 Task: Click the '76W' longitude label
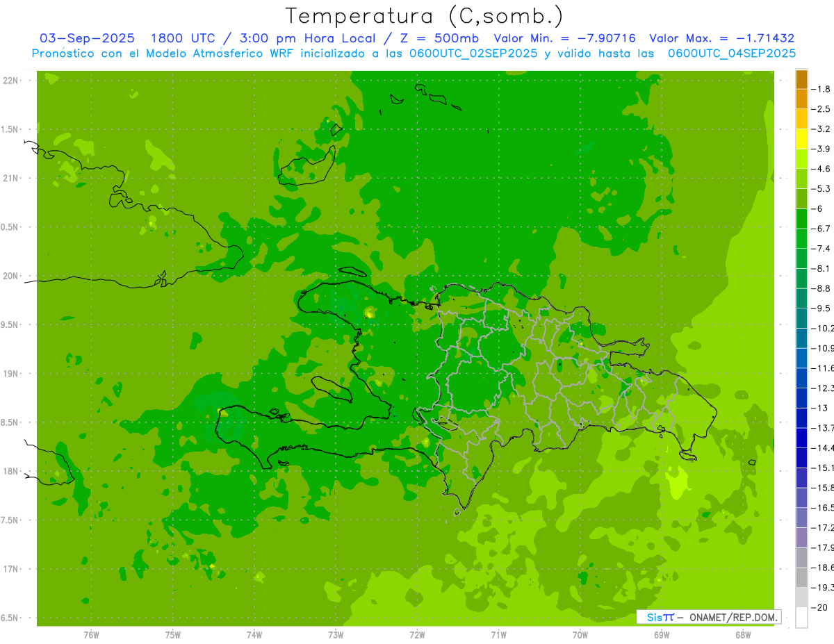91,635
